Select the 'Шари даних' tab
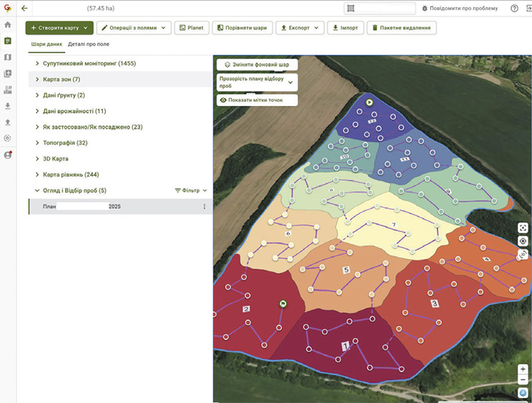532x403 pixels. tap(46, 44)
